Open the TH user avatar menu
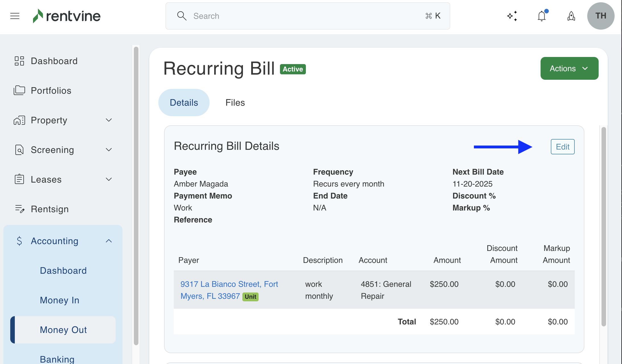The height and width of the screenshot is (364, 622). (x=600, y=16)
